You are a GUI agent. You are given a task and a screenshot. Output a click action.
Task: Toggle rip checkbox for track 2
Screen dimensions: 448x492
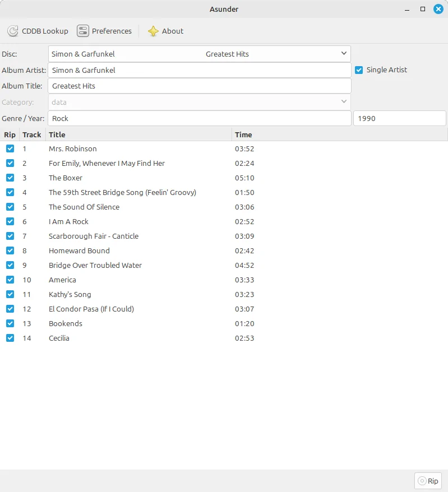click(10, 163)
